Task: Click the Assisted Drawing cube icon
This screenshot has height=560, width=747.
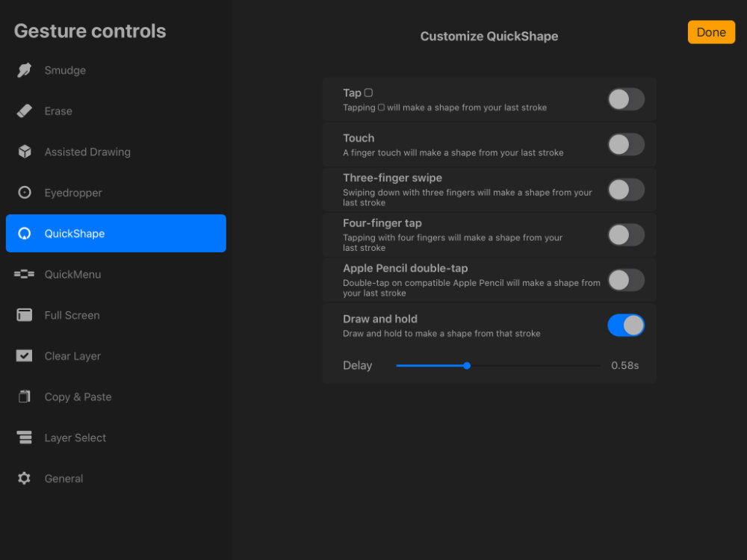Action: pos(25,152)
